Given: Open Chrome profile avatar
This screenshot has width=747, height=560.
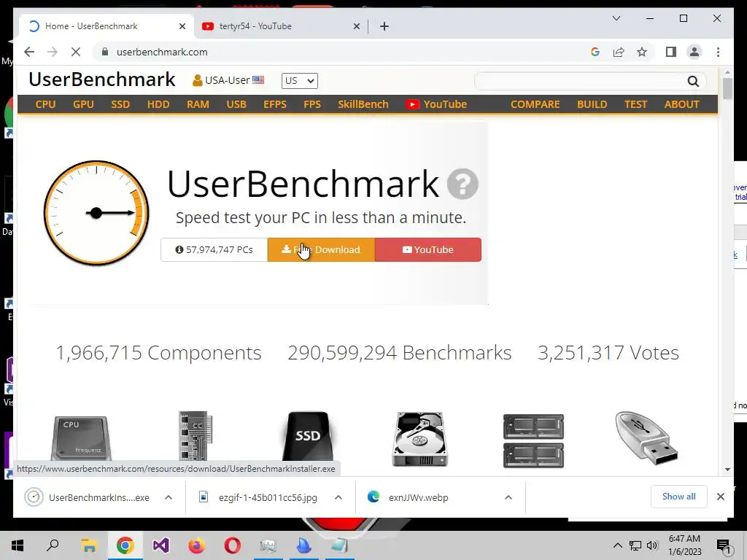Looking at the screenshot, I should [694, 52].
